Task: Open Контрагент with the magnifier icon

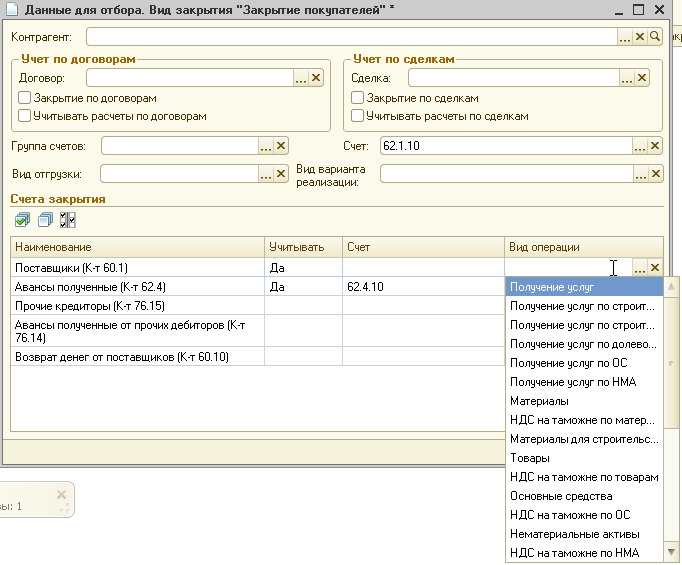Action: (x=655, y=37)
